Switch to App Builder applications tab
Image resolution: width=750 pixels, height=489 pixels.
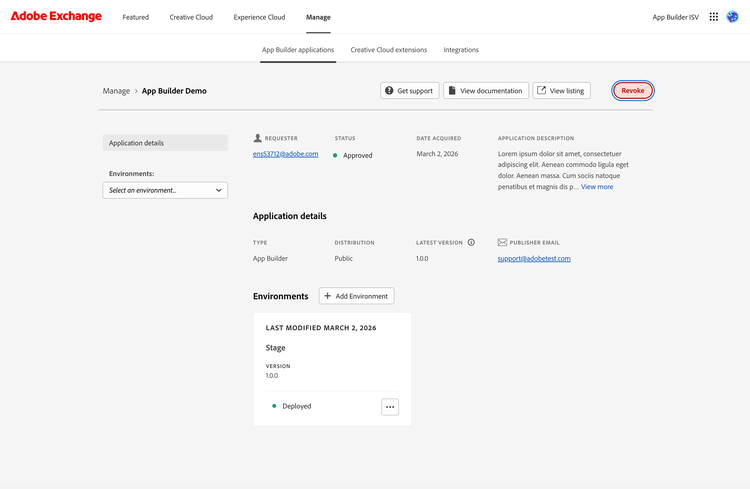(x=298, y=50)
